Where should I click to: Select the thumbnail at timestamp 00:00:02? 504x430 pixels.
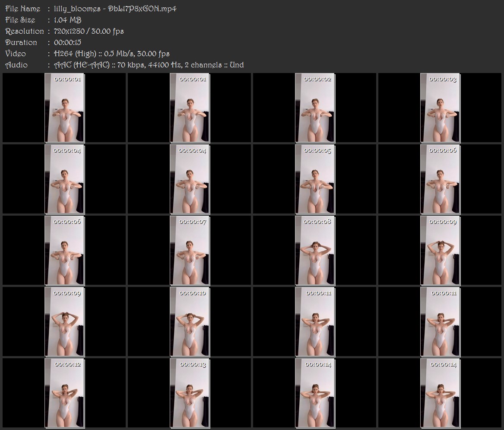point(315,108)
